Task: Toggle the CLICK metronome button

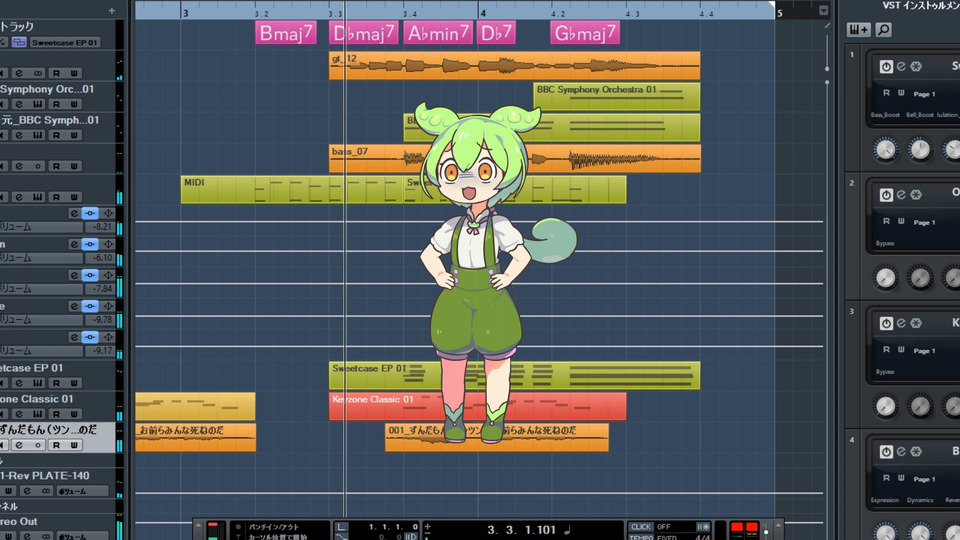Action: tap(640, 527)
